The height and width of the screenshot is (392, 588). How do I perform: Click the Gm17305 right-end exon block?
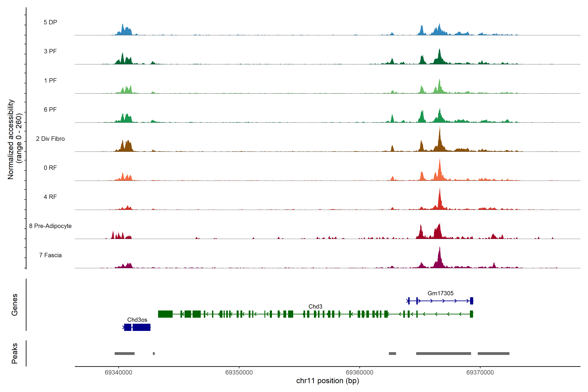(x=472, y=301)
